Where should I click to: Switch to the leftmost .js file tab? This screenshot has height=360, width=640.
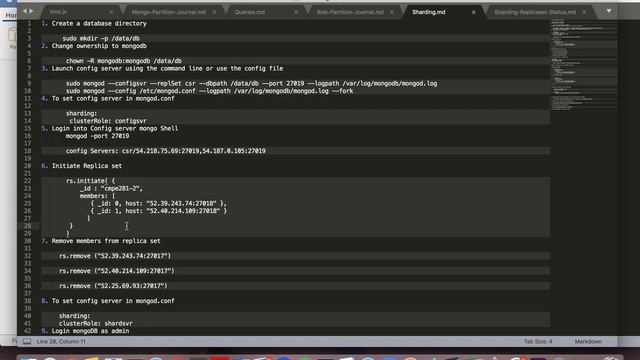point(58,12)
